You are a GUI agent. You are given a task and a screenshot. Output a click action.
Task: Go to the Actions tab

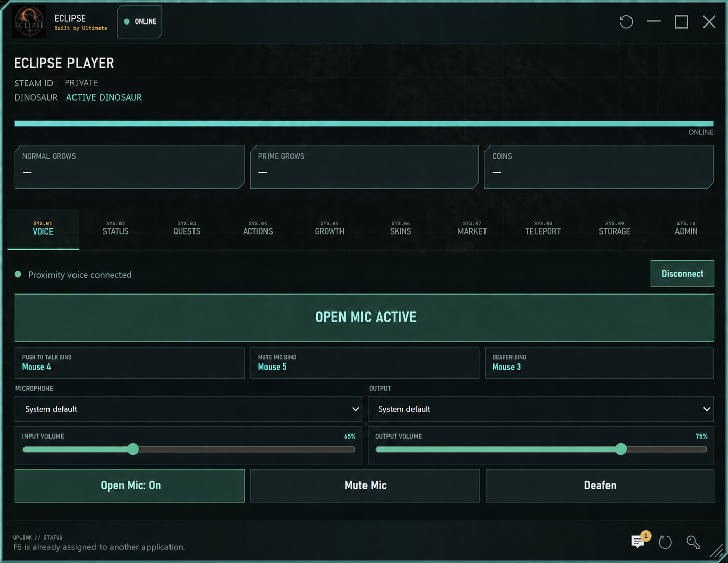point(258,228)
